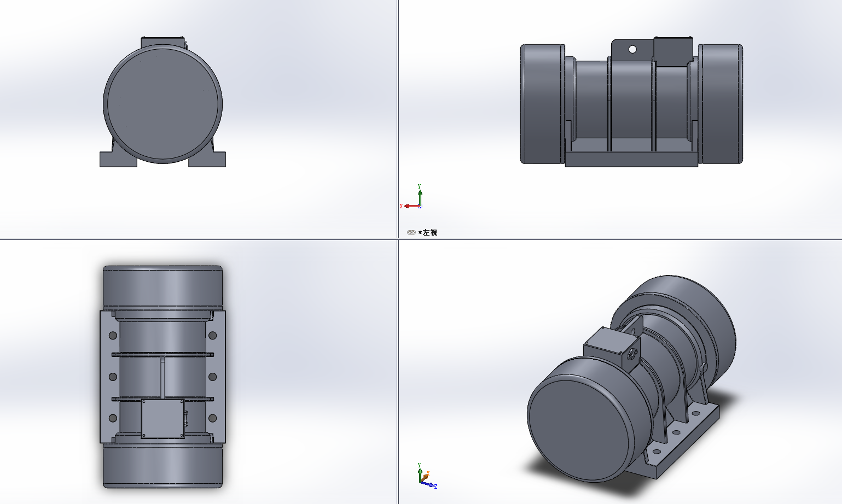Select the round end cover in the front-view viewport
This screenshot has height=504, width=842.
click(162, 103)
